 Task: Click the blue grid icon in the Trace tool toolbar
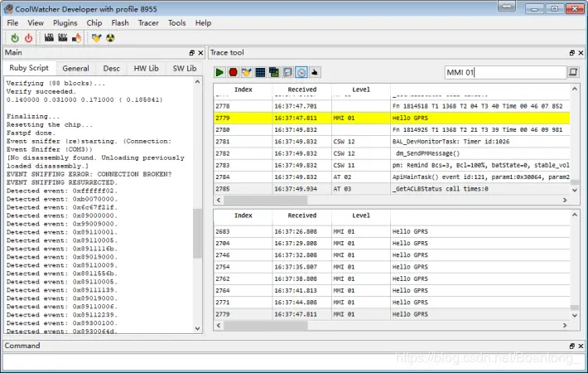coord(260,72)
